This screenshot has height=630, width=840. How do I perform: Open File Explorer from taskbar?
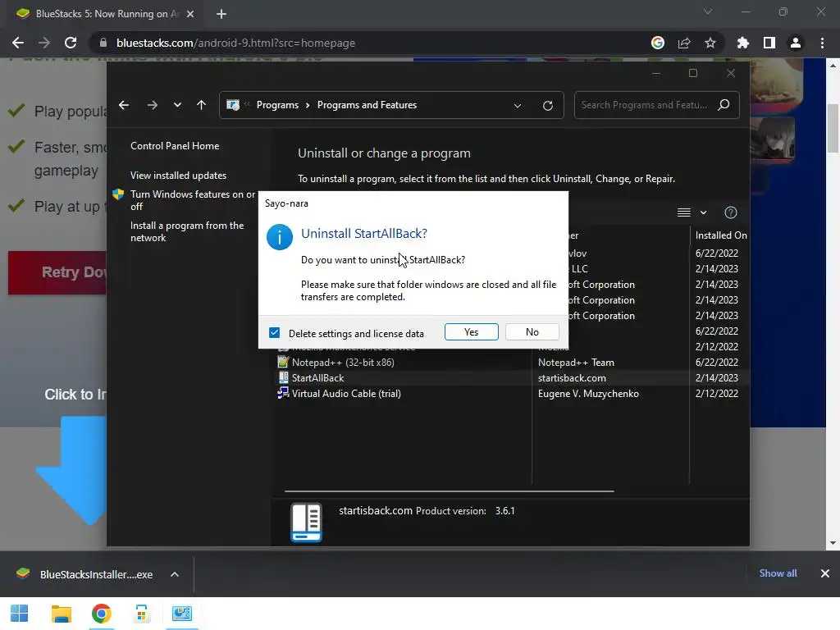point(61,614)
